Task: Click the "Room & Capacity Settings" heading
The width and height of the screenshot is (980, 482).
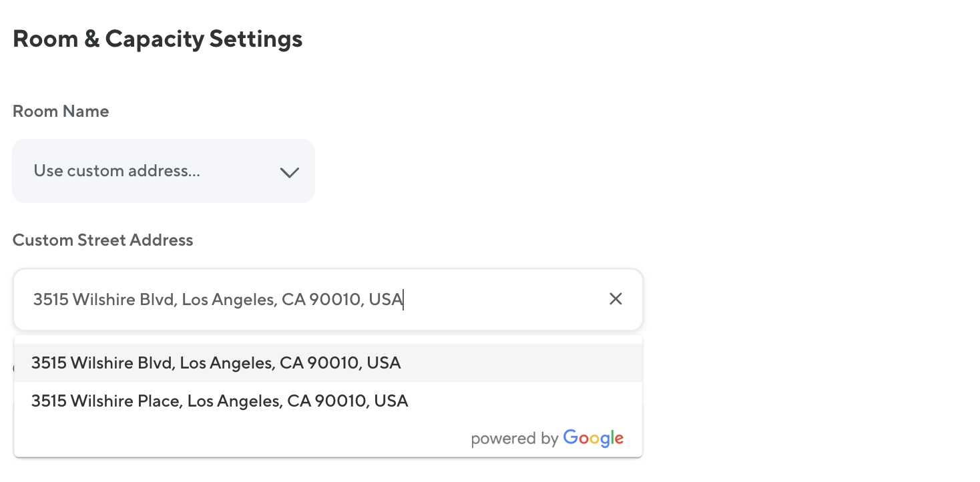Action: click(158, 39)
